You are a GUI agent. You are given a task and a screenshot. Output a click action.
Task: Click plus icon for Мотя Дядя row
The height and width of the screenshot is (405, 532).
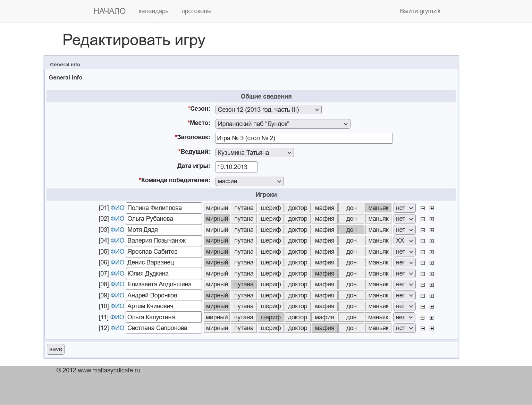point(432,230)
